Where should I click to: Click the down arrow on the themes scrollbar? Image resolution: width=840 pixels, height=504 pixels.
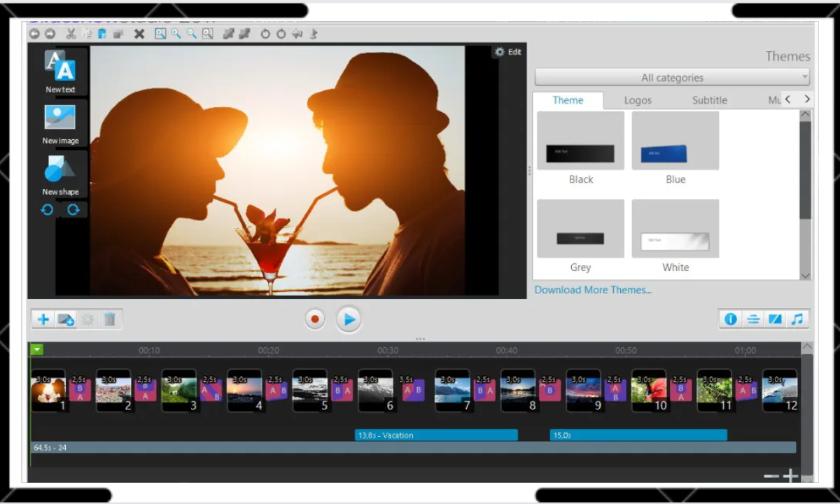click(806, 275)
